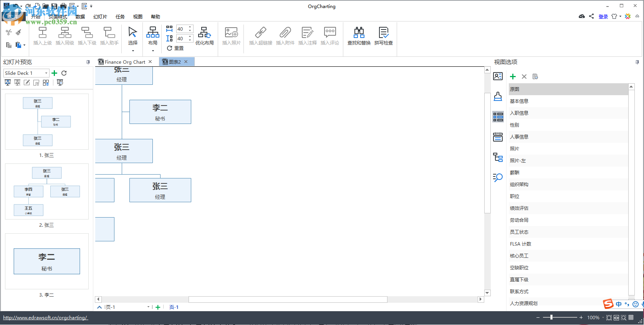The image size is (644, 325).
Task: Click the open folder icon
Action: 45,6
